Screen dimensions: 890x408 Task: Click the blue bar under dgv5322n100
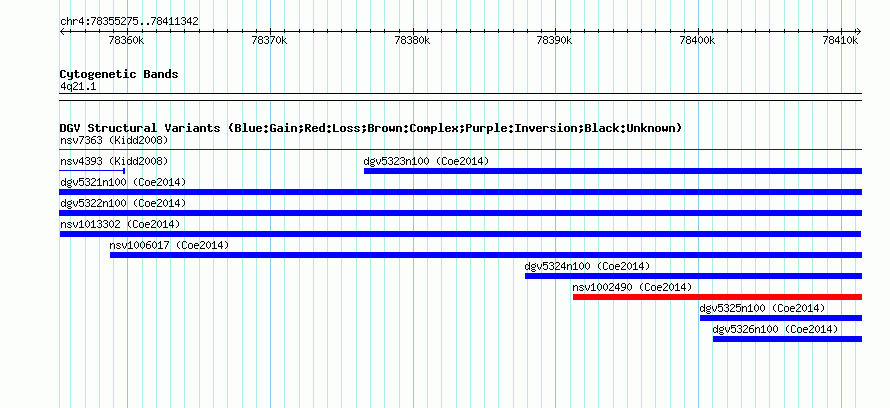[x=461, y=213]
